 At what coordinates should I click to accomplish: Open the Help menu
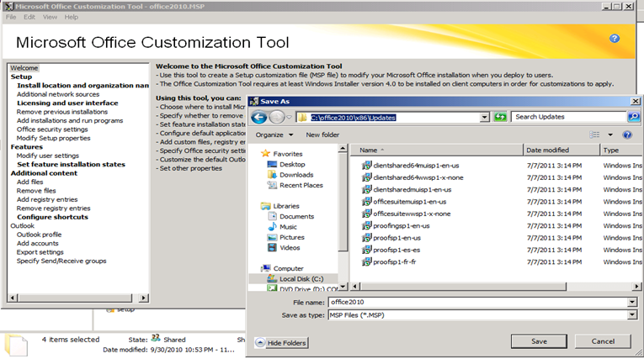(x=71, y=17)
